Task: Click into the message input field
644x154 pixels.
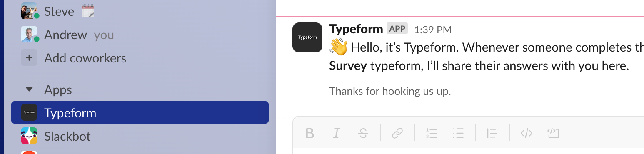Action: click(468, 151)
